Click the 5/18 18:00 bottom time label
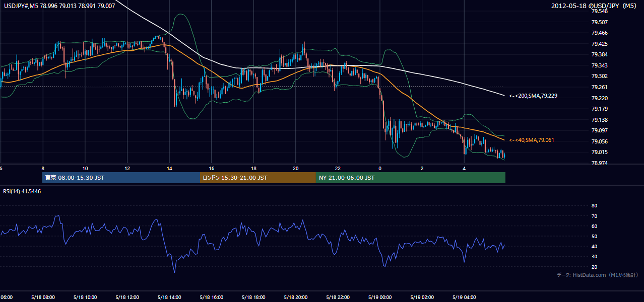 (254, 297)
